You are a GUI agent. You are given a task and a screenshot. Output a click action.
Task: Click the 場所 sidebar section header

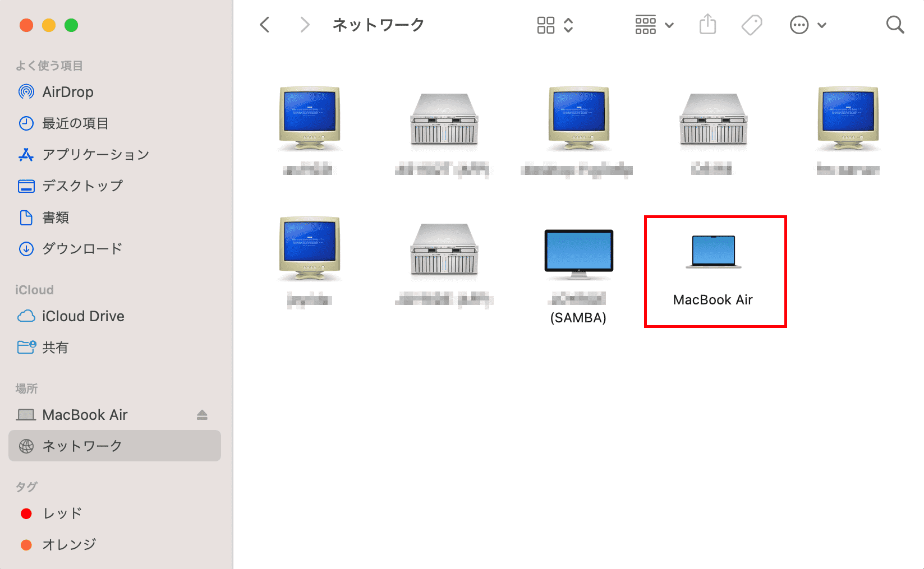coord(26,388)
